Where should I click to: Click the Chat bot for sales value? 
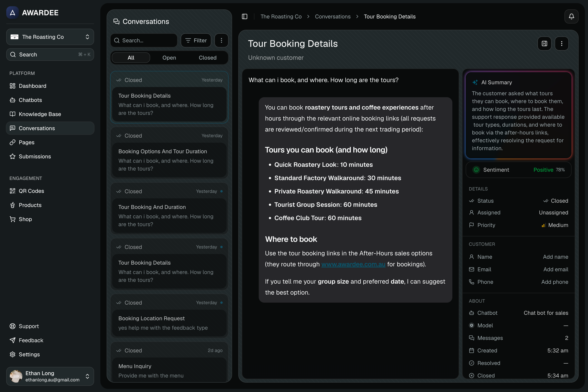[546, 313]
